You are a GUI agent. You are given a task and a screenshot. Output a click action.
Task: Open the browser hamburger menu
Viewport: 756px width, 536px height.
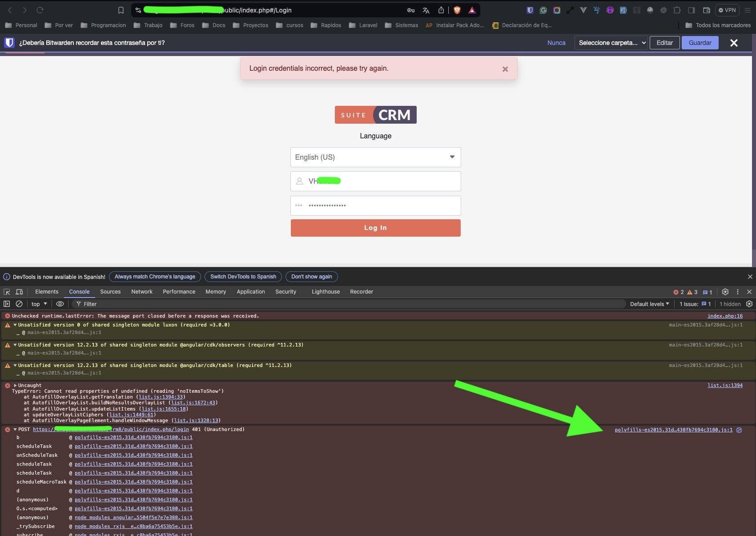[748, 10]
